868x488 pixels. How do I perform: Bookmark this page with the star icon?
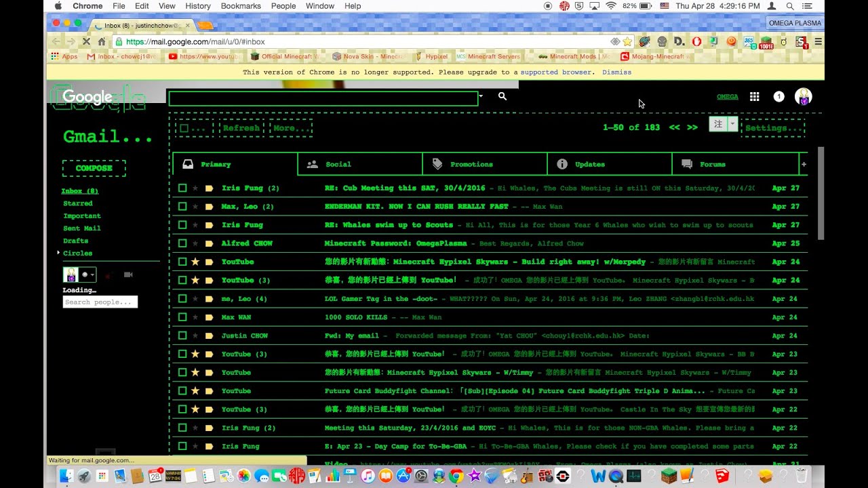627,41
